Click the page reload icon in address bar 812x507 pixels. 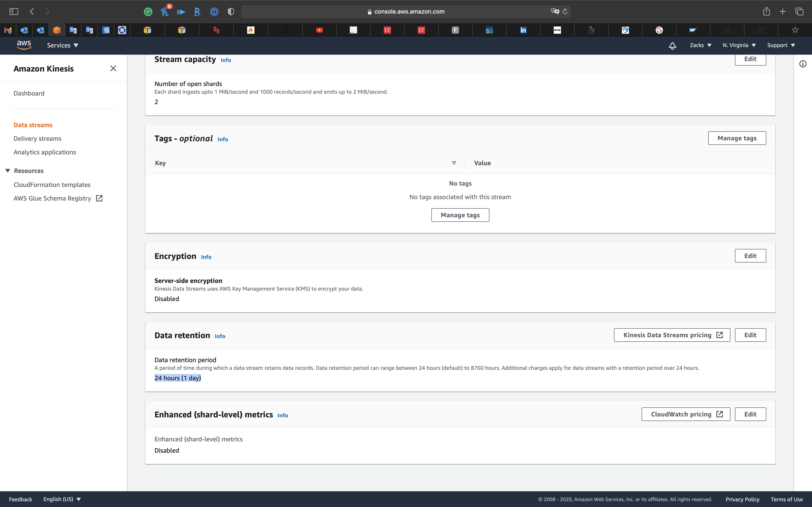(565, 11)
